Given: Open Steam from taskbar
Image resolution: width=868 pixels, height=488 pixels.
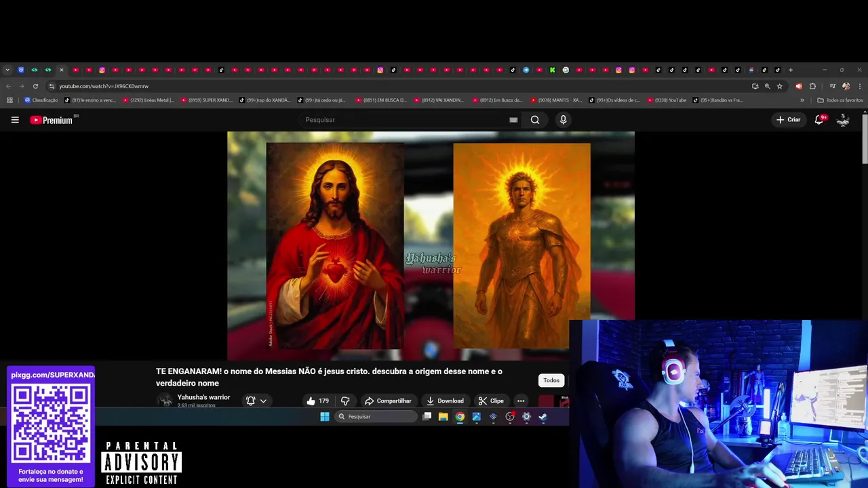Looking at the screenshot, I should click(542, 417).
